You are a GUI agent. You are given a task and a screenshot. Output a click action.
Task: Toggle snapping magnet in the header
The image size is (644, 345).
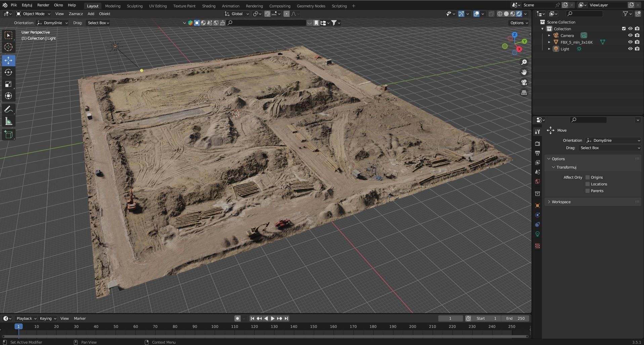(x=267, y=14)
